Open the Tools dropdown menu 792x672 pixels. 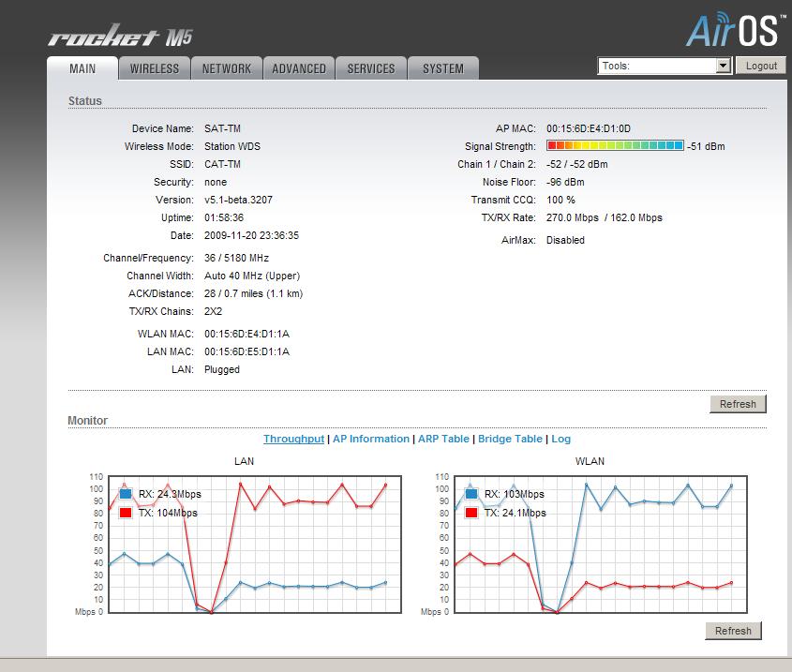(665, 66)
